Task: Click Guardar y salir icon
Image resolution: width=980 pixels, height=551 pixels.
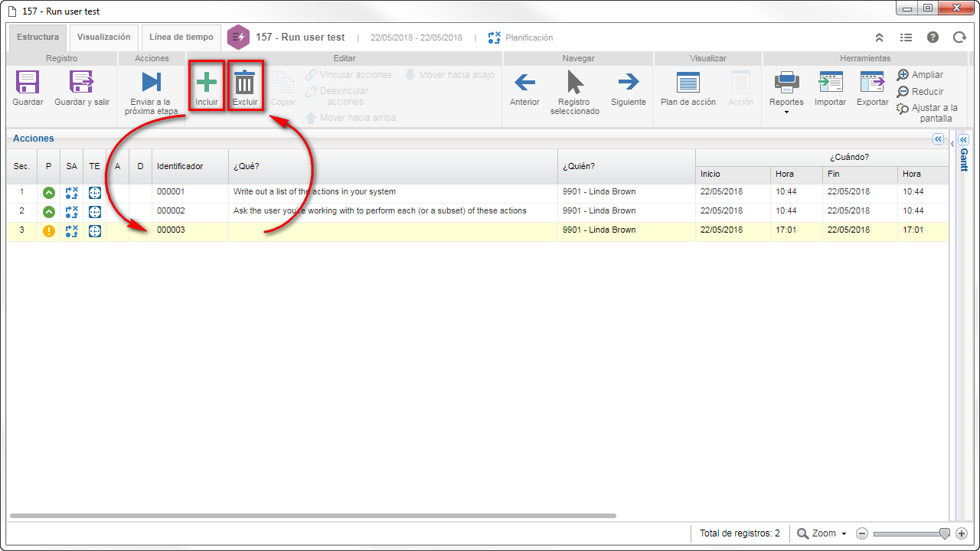Action: coord(81,83)
